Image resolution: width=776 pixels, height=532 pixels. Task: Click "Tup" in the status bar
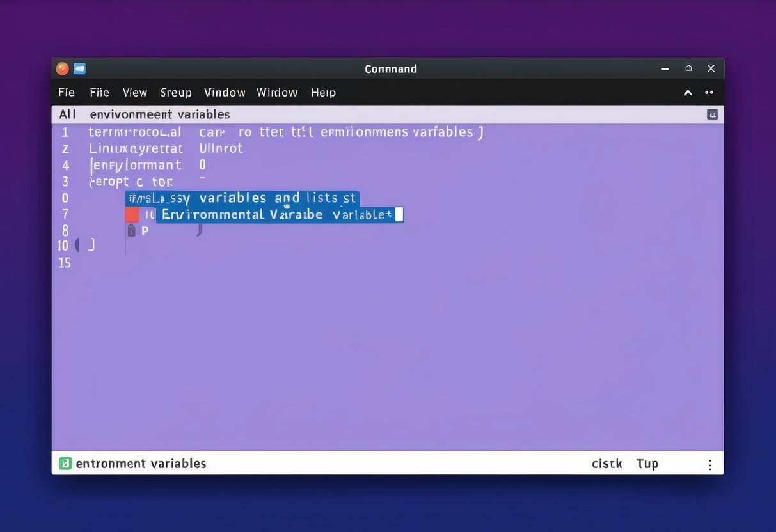(x=647, y=464)
